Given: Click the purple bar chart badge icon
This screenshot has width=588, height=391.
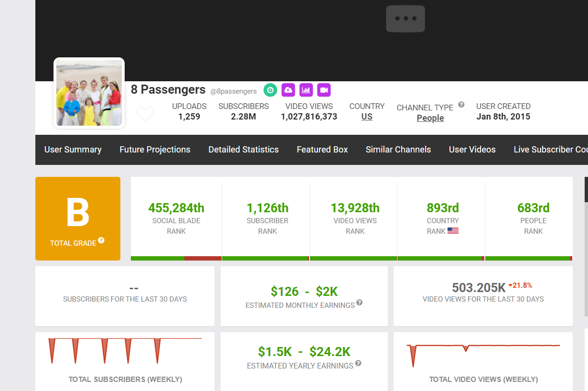Looking at the screenshot, I should point(306,90).
